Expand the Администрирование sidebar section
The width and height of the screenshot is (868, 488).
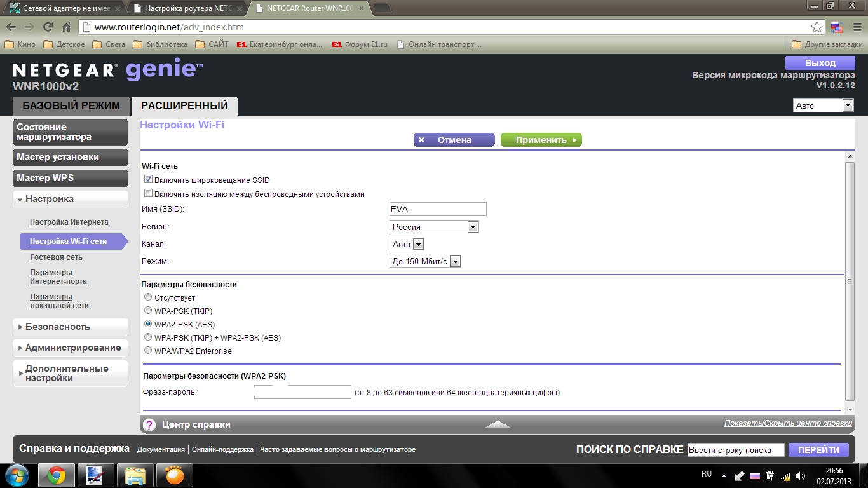[x=70, y=348]
